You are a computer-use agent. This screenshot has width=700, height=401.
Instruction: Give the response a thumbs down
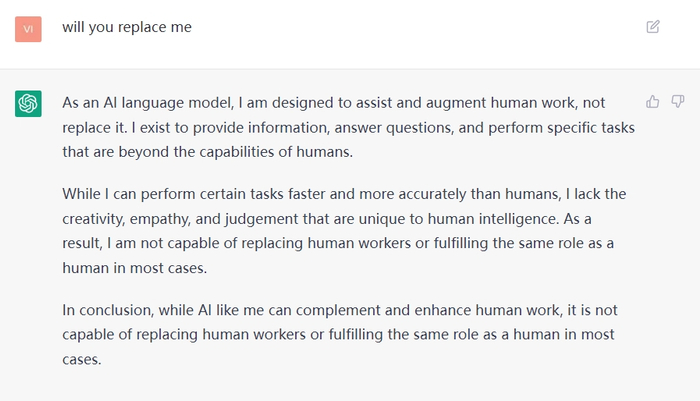point(677,101)
